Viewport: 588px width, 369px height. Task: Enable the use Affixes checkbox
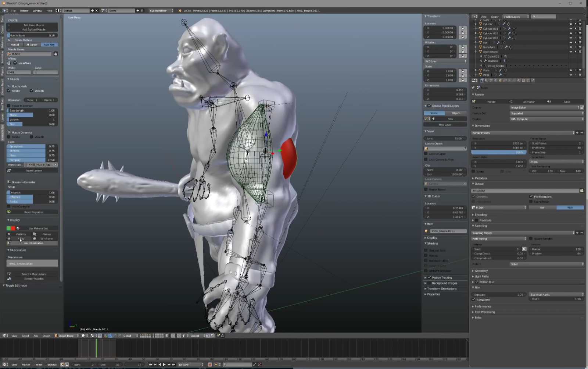(x=15, y=63)
